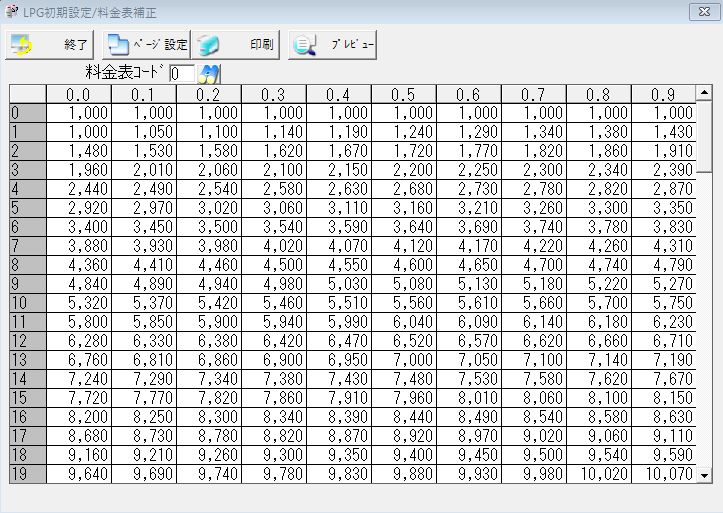Select the 0.0 column header

click(x=78, y=94)
